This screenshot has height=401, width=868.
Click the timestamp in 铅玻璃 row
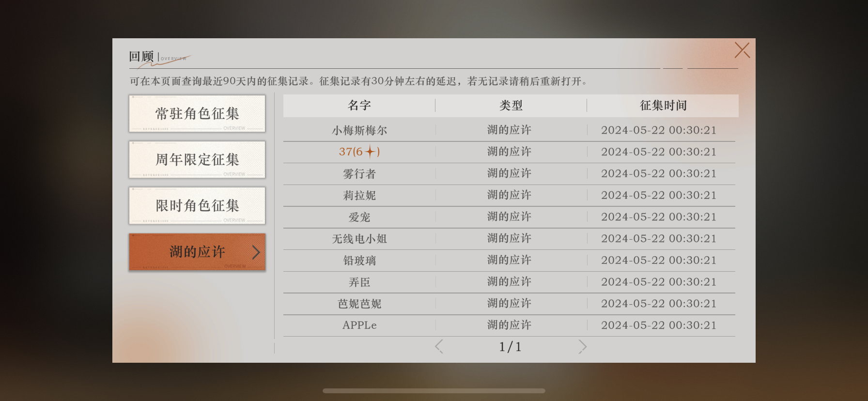point(659,260)
